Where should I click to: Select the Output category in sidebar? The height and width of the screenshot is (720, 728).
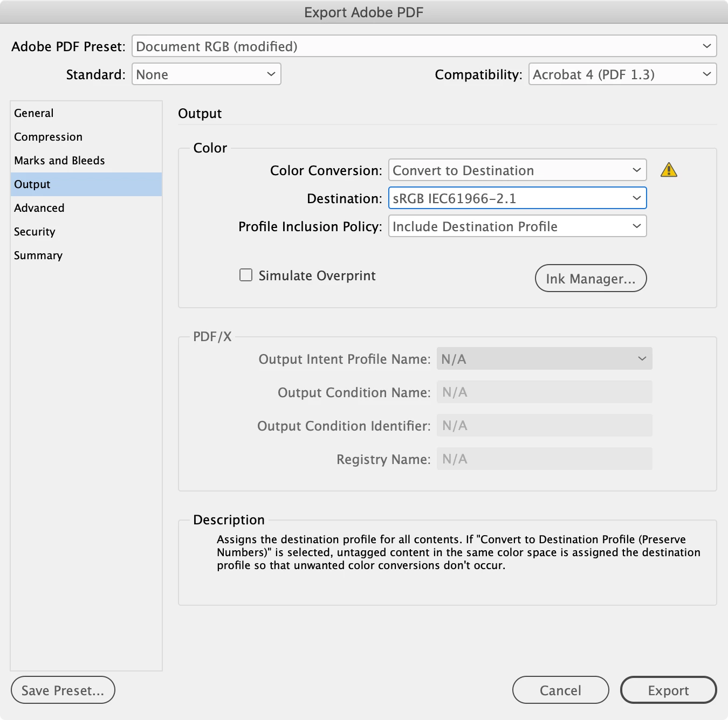(x=86, y=184)
